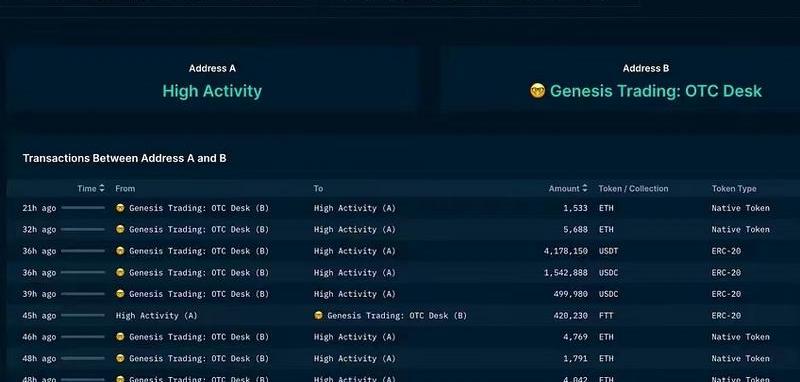Select the From column header

[125, 188]
